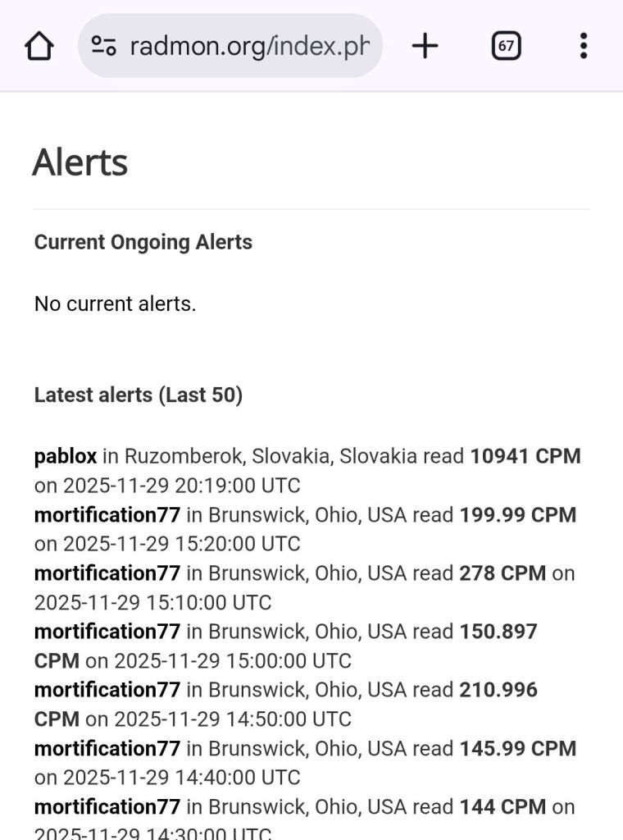
Task: Tap the browser home icon
Action: [x=39, y=46]
